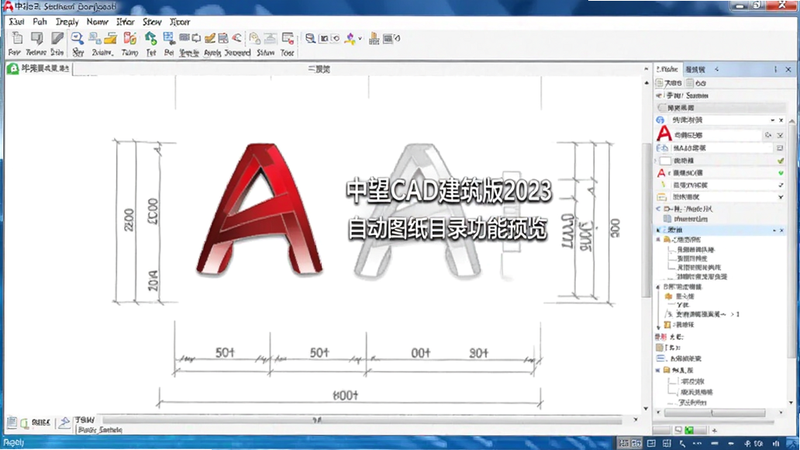Click the grid icon in the status bar

point(667,443)
